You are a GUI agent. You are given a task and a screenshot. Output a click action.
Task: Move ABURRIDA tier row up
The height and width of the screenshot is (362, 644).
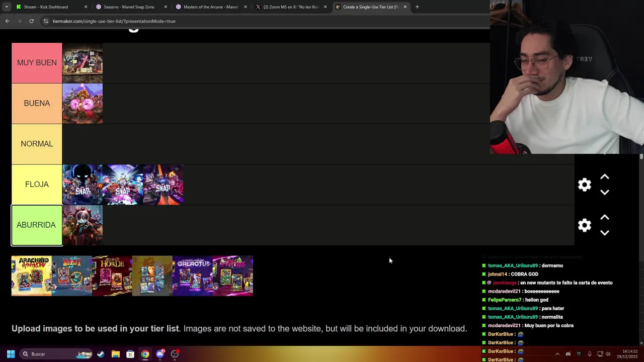click(x=605, y=217)
